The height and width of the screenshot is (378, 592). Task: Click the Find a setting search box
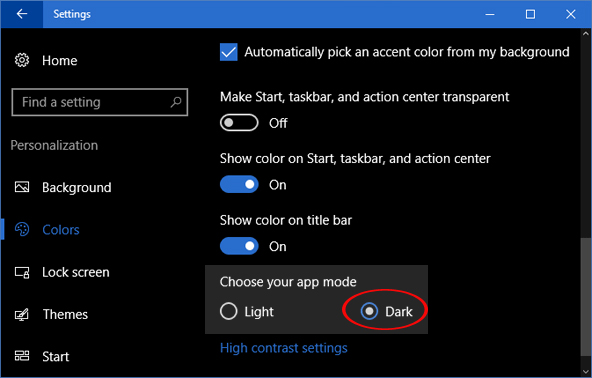[100, 102]
